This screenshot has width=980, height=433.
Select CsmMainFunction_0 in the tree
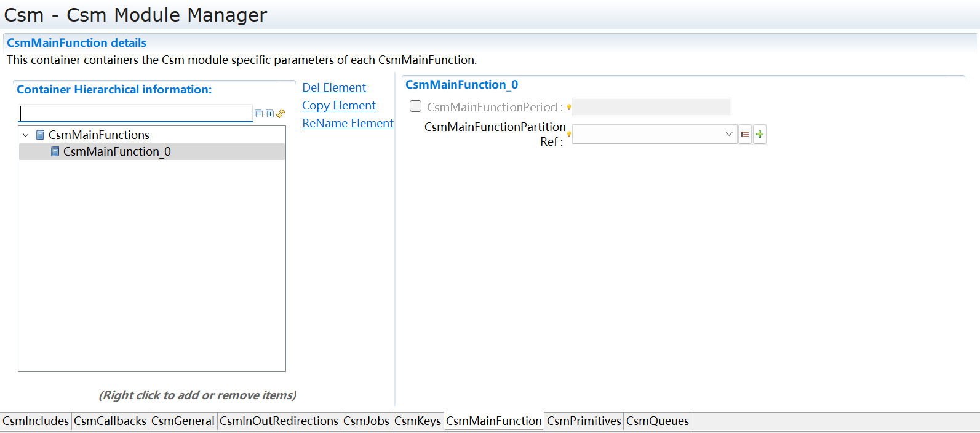click(x=116, y=151)
